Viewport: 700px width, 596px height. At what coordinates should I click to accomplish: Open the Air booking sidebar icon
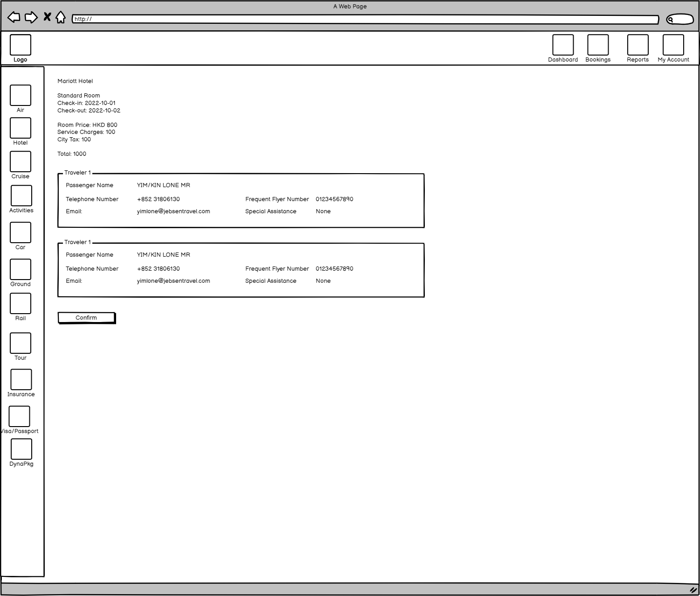pos(21,95)
